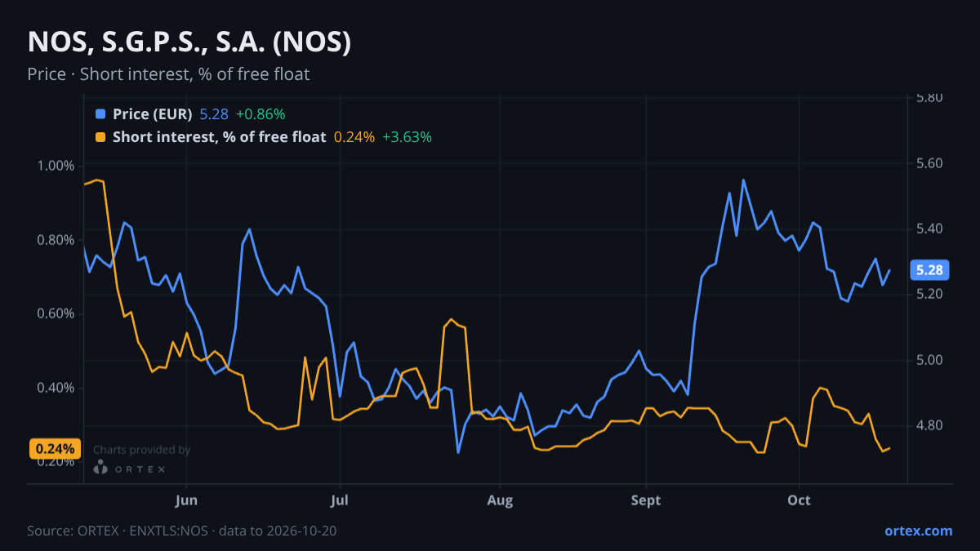980x551 pixels.
Task: Open the ortex.com link
Action: 918,531
